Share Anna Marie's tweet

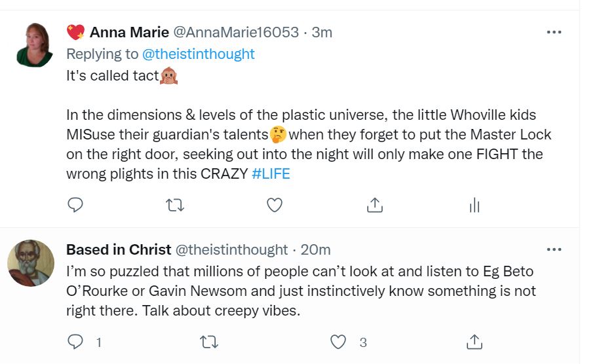click(374, 206)
